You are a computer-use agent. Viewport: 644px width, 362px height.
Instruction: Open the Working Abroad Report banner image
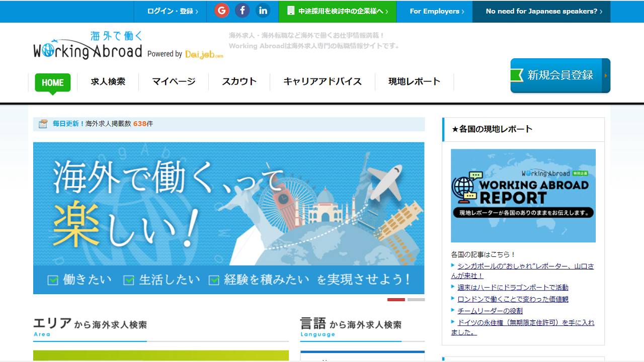point(523,196)
